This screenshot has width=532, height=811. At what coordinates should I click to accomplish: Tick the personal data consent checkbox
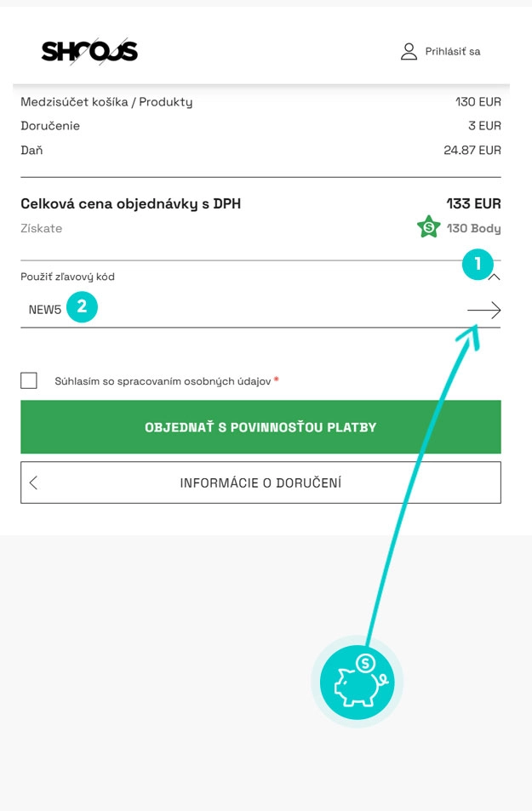tap(29, 380)
